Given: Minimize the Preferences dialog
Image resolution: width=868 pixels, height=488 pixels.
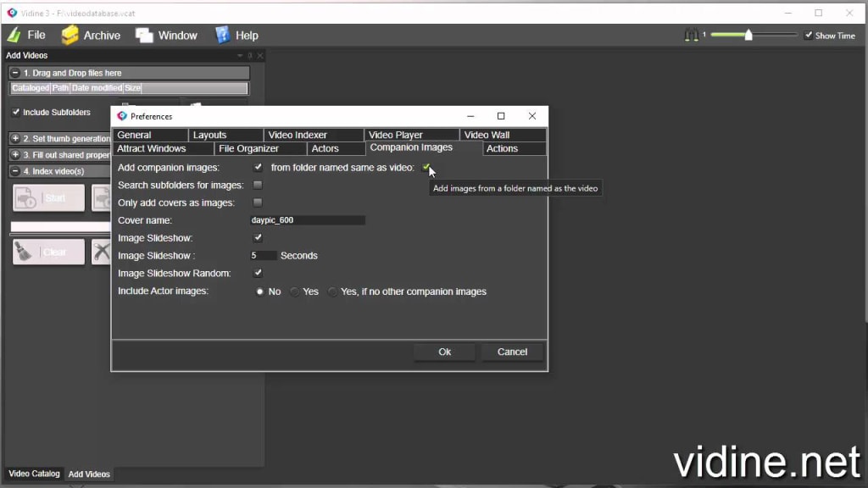Looking at the screenshot, I should [x=470, y=116].
